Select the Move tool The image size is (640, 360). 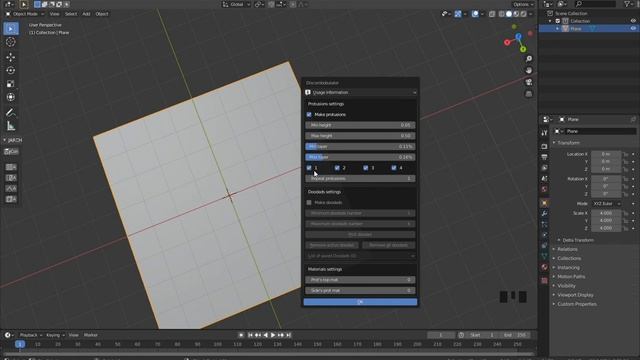[11, 57]
